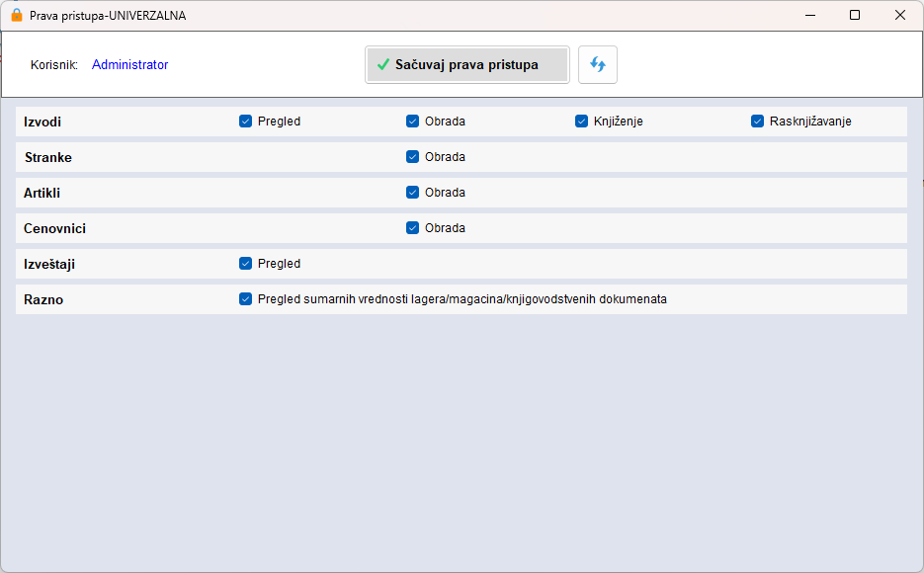The image size is (924, 573).
Task: Click the refresh arrows icon button
Action: [598, 65]
